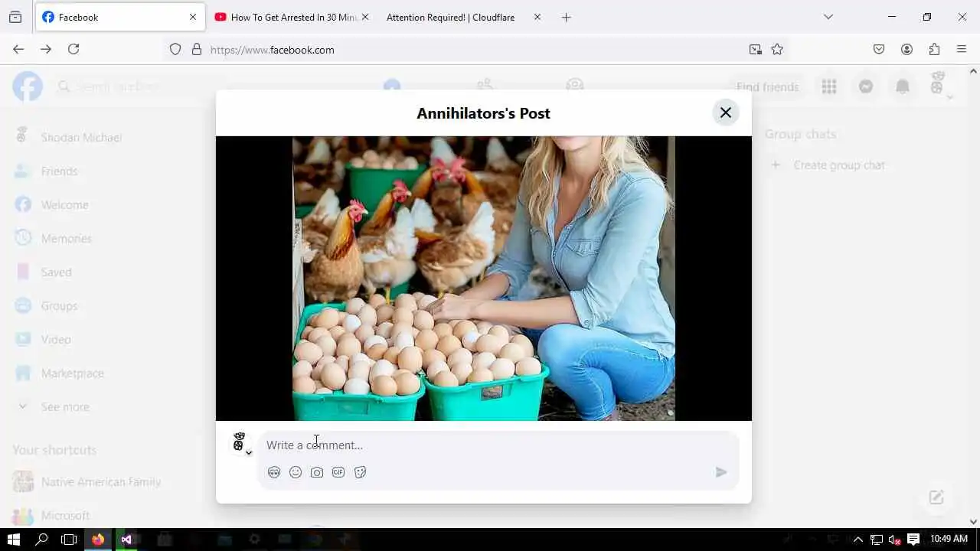Image resolution: width=980 pixels, height=551 pixels.
Task: Open a new browser tab
Action: (x=566, y=17)
